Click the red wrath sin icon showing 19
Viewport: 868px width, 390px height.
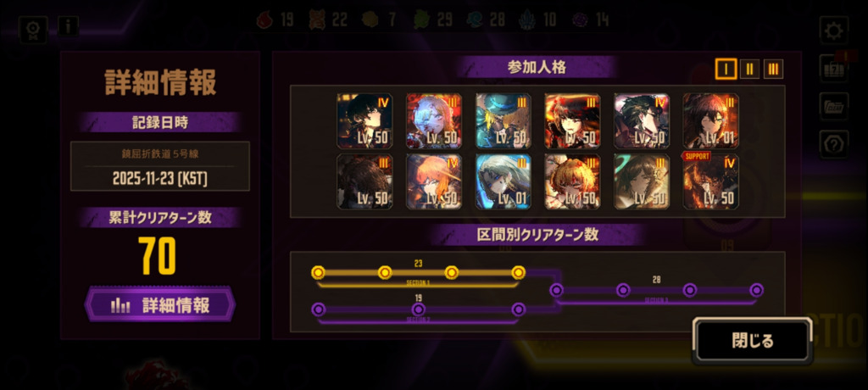click(x=265, y=20)
